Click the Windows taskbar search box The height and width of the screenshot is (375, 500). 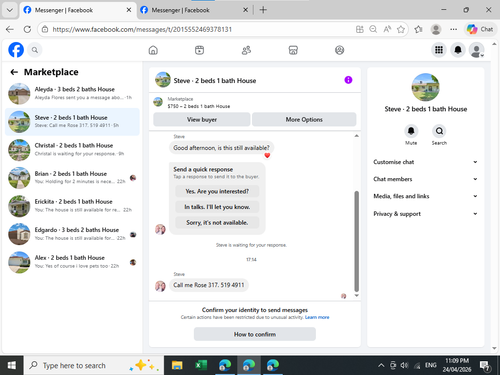coord(93,366)
